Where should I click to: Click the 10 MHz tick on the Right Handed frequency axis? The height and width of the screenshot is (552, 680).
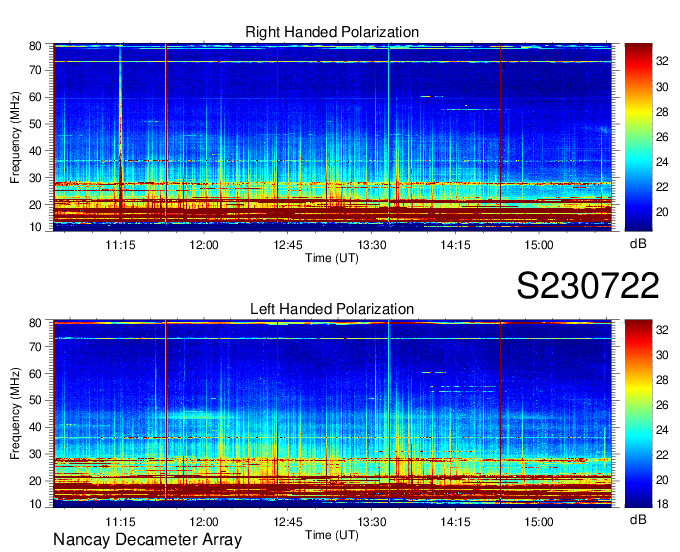pos(35,227)
